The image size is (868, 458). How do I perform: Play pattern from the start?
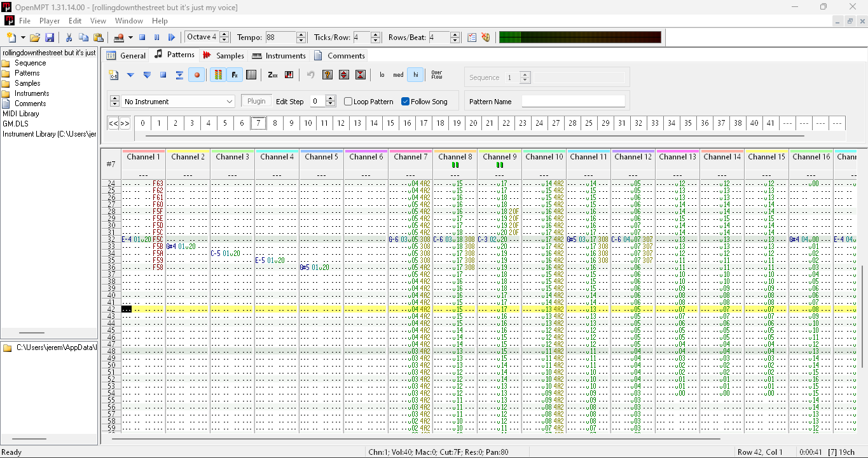147,75
